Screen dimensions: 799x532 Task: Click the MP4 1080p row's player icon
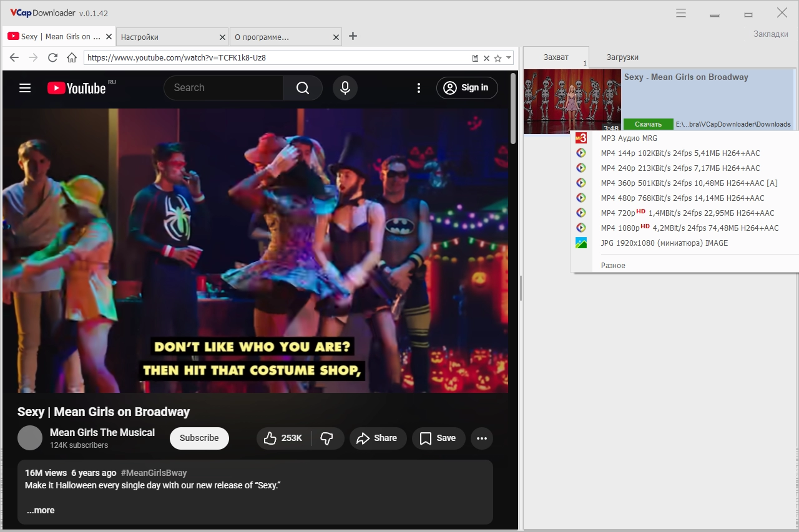point(581,228)
